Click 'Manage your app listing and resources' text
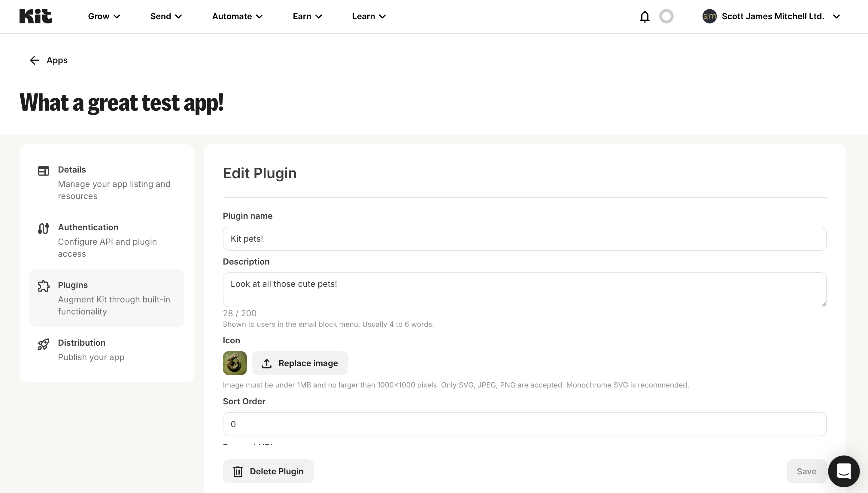868x493 pixels. click(114, 190)
